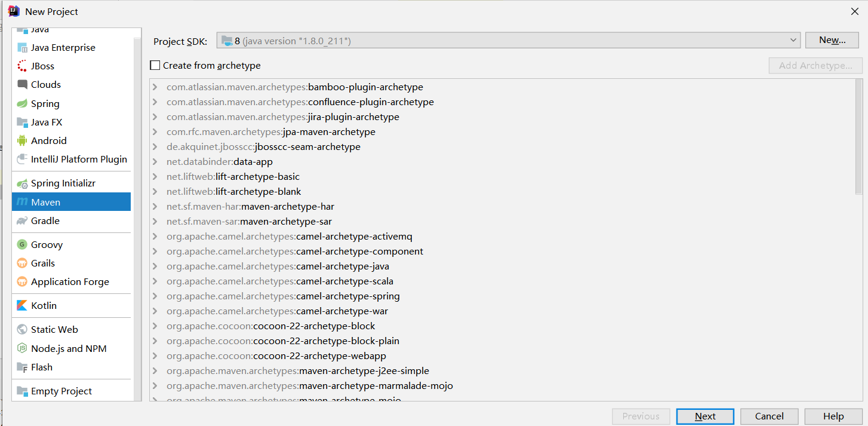Click the JBoss icon in sidebar

[x=22, y=66]
